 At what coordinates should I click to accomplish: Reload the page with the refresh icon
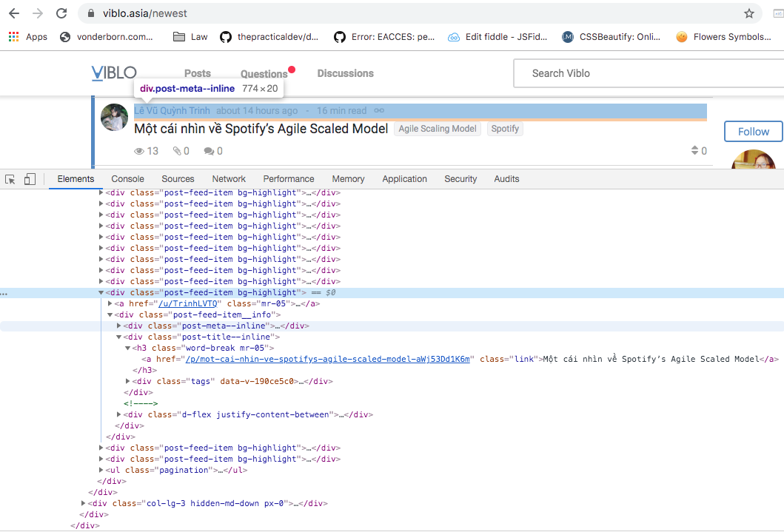61,13
